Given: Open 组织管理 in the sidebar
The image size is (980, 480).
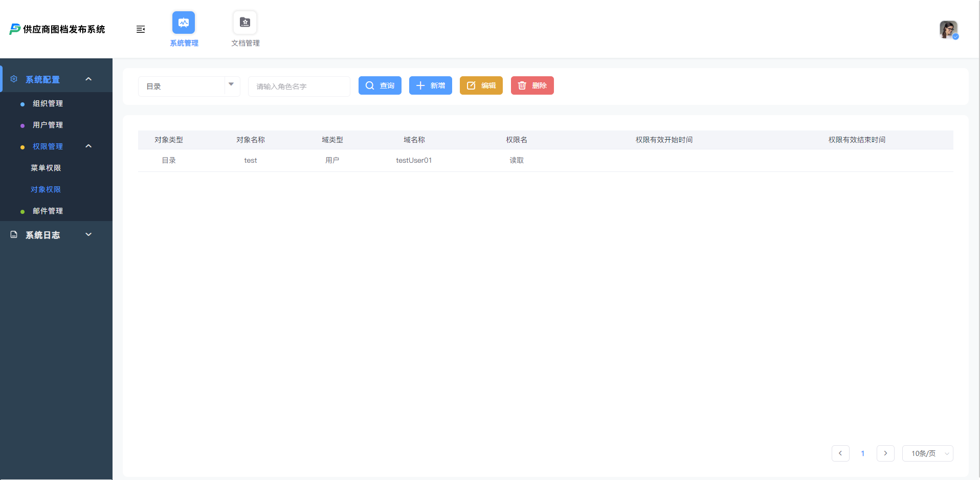Looking at the screenshot, I should point(48,103).
